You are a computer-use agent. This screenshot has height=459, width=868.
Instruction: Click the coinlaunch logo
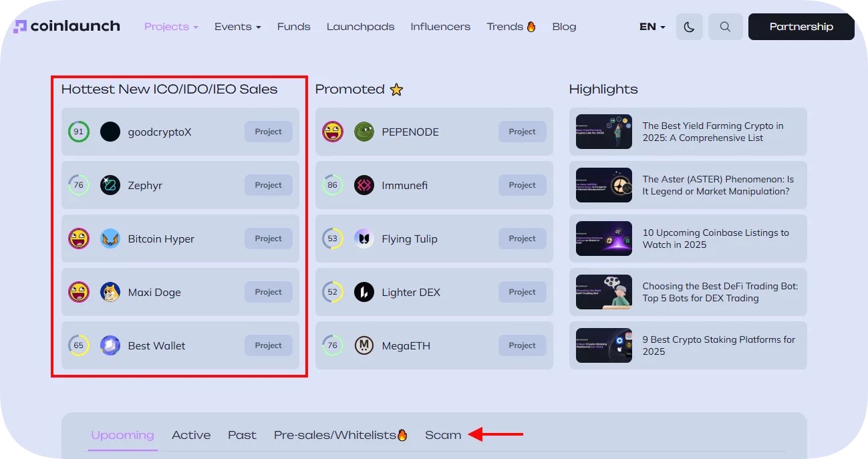(67, 27)
